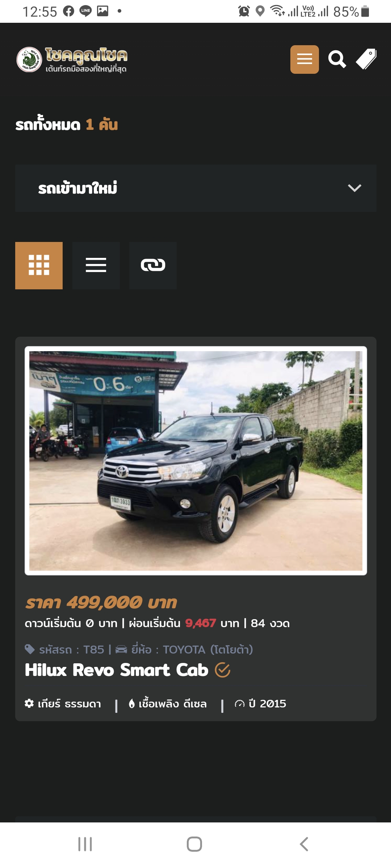Tap the 499,000 baht price text
This screenshot has width=391, height=868.
(x=101, y=603)
